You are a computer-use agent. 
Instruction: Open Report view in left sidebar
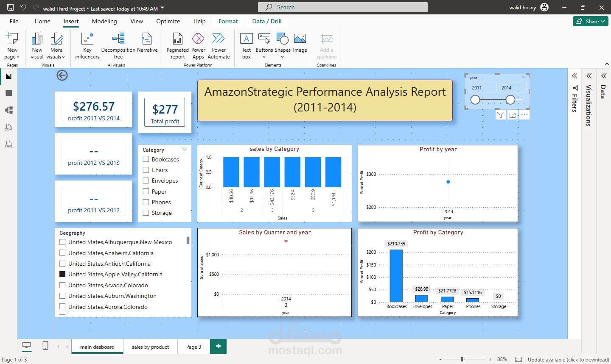[x=9, y=76]
